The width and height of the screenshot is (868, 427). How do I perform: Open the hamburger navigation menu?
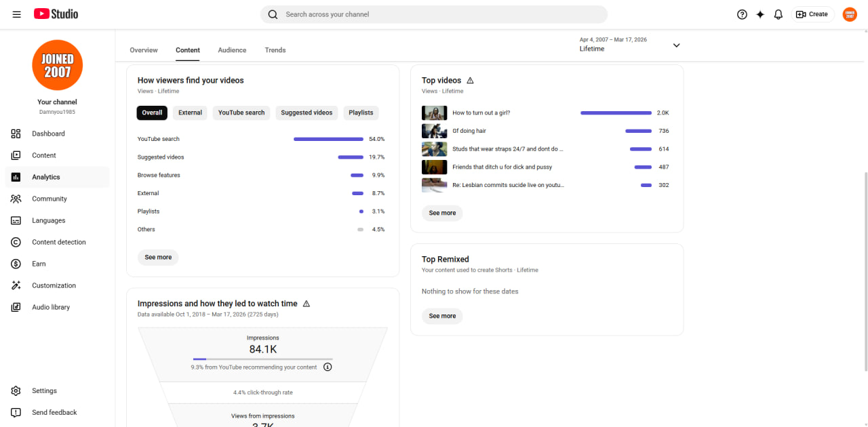[17, 14]
